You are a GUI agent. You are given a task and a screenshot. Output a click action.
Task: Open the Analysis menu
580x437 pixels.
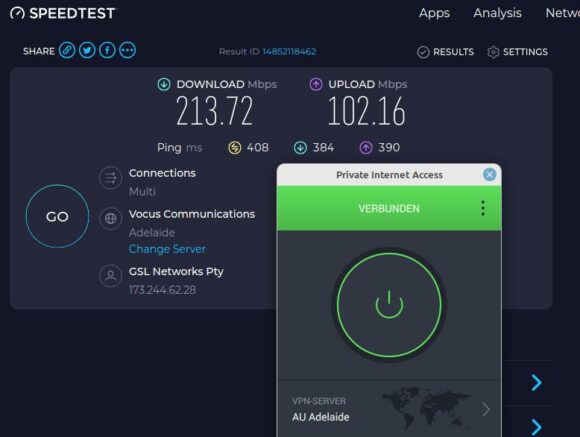498,13
